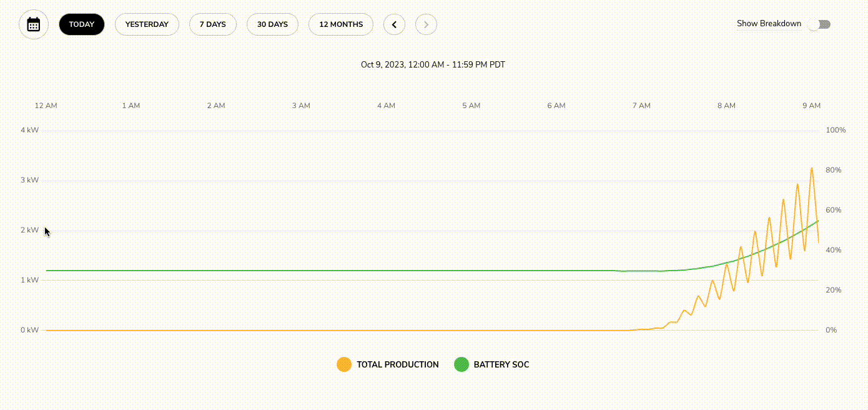Click the 6 AM axis label

click(556, 106)
